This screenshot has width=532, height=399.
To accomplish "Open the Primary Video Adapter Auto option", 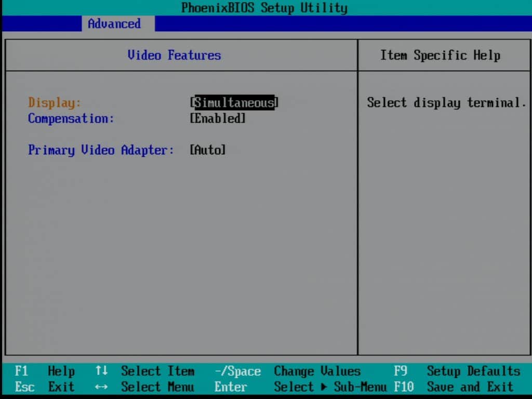I will [208, 150].
